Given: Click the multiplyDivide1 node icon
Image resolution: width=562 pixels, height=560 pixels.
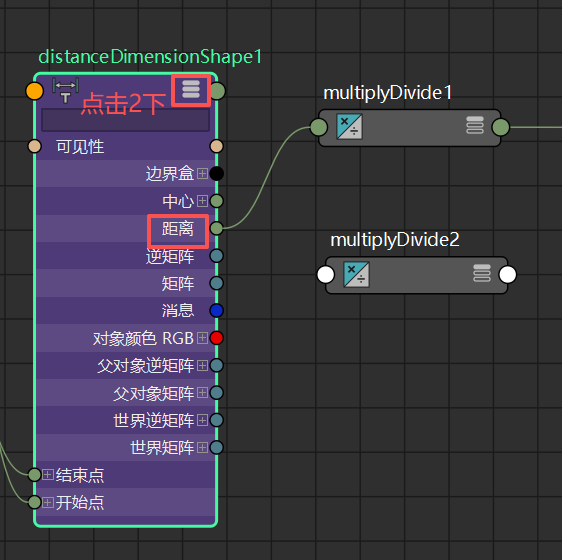Looking at the screenshot, I should (x=349, y=127).
